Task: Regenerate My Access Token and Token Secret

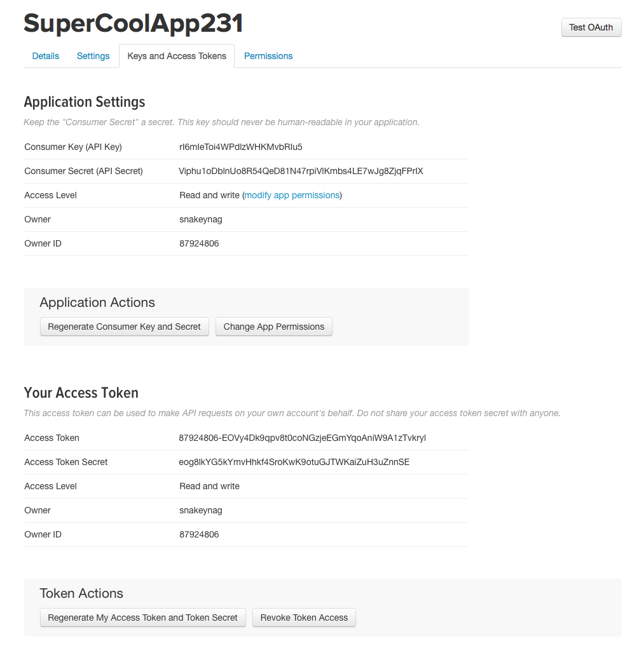Action: point(142,618)
